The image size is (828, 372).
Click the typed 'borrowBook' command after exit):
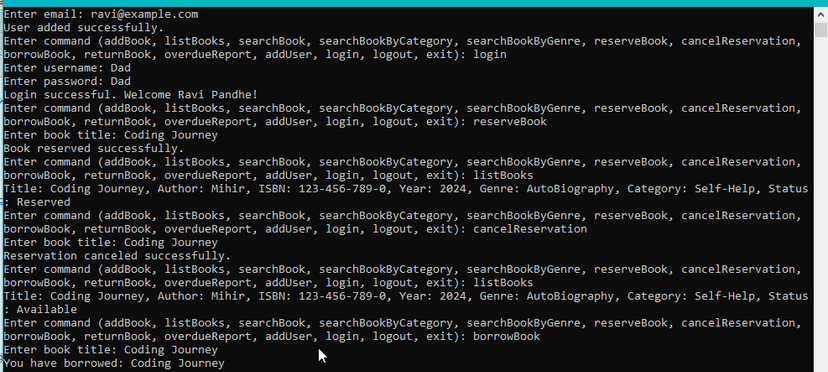506,336
